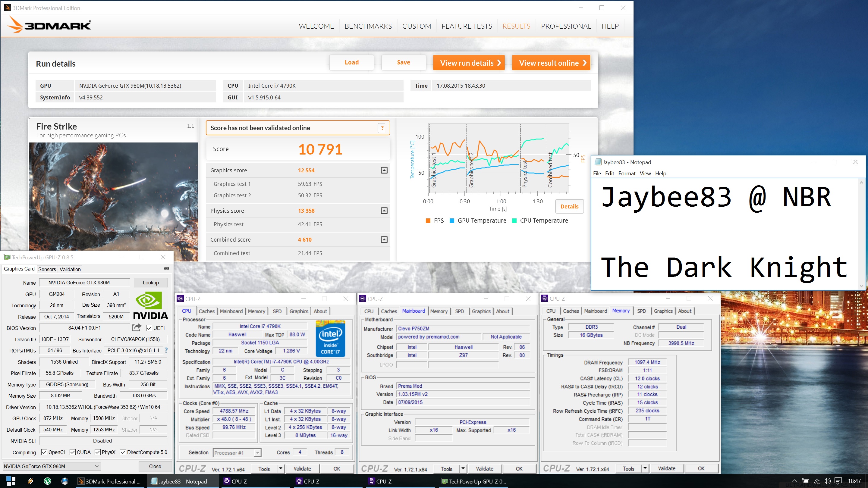
Task: Click the Notepad title bar icon
Action: [x=598, y=162]
